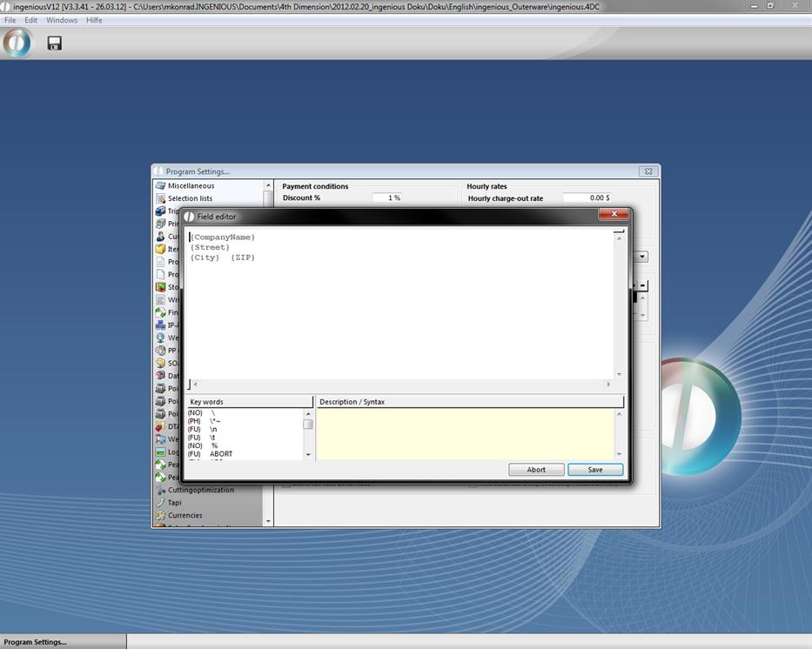Click the Hourly charge-out rate field
This screenshot has height=649, width=812.
coord(586,198)
